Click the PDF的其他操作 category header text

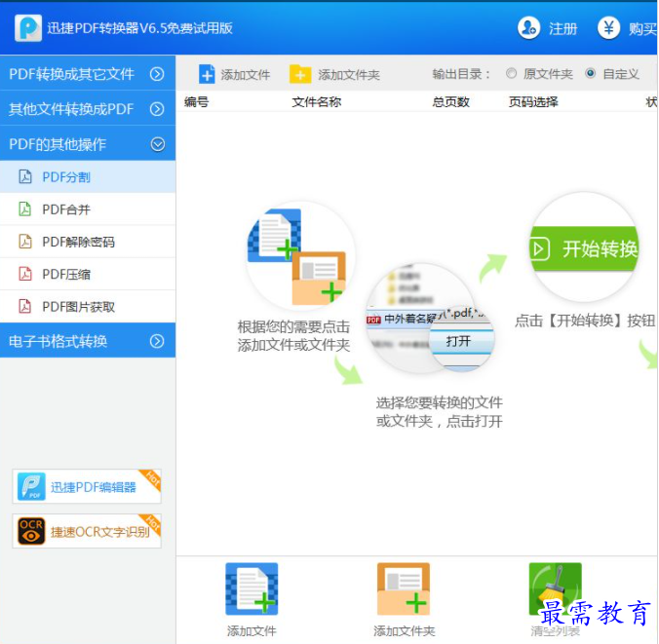58,144
